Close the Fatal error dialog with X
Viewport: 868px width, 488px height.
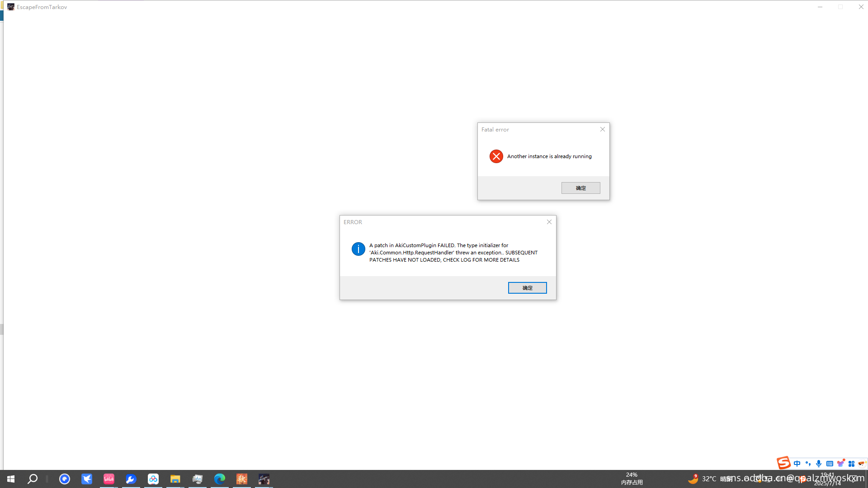pos(602,129)
